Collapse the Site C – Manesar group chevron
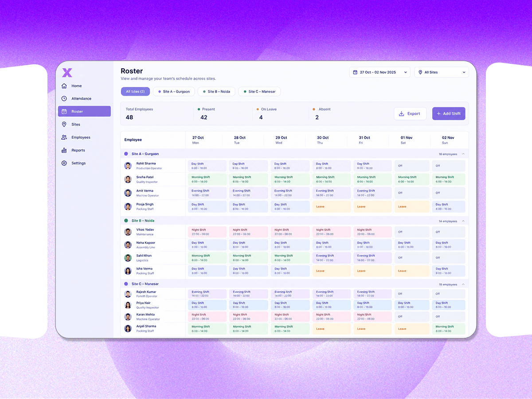The height and width of the screenshot is (399, 532). (463, 284)
